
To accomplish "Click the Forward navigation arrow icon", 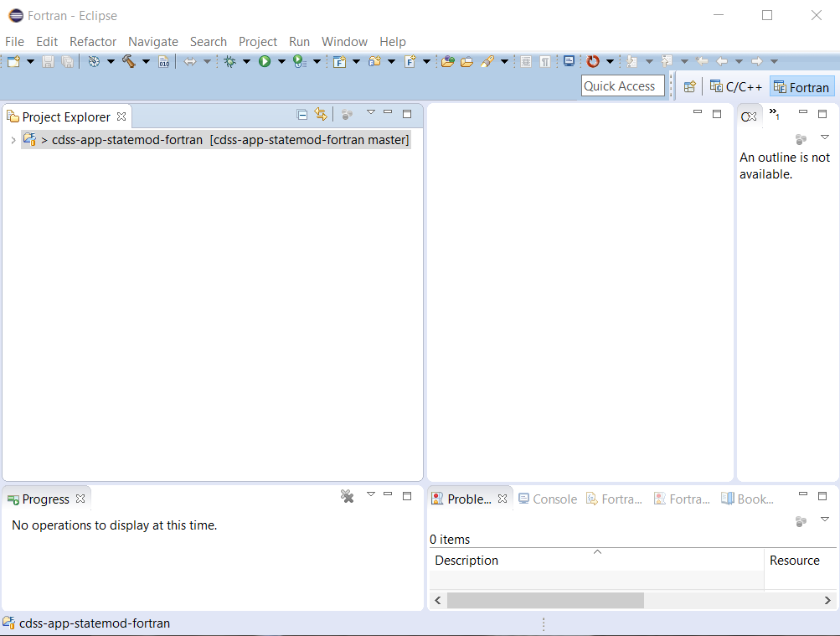I will pyautogui.click(x=756, y=62).
